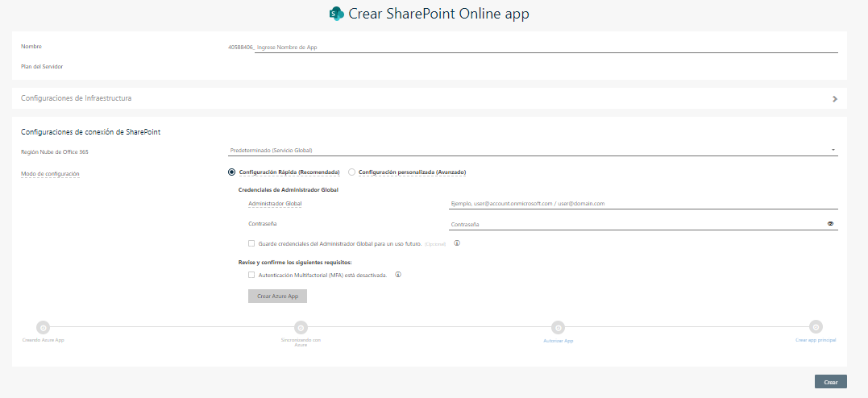Click the Modo de configuración label
Viewport: 868px width, 398px height.
tap(51, 174)
